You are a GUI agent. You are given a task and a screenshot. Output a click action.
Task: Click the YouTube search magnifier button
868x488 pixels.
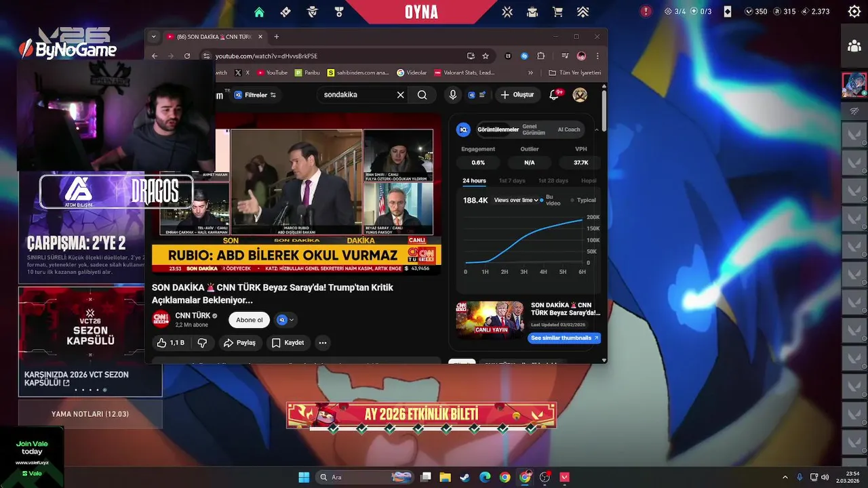[422, 95]
